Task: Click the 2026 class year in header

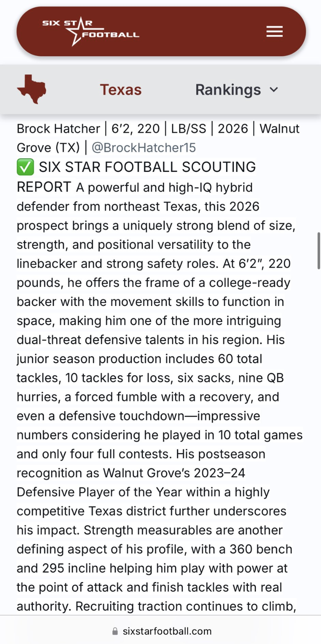Action: click(x=233, y=129)
